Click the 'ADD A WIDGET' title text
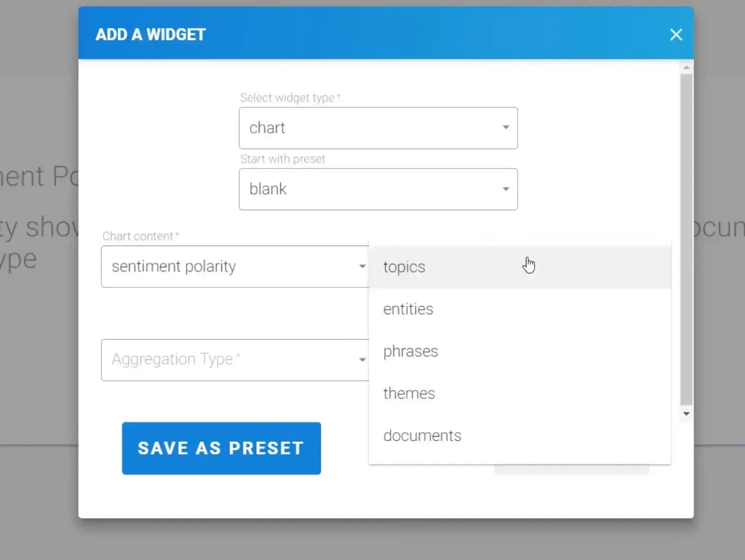The image size is (745, 560). click(x=151, y=35)
